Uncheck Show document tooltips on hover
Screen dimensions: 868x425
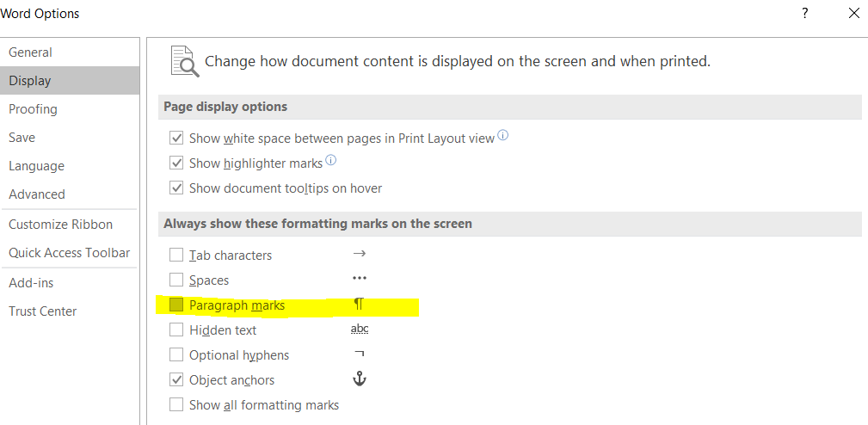click(176, 188)
